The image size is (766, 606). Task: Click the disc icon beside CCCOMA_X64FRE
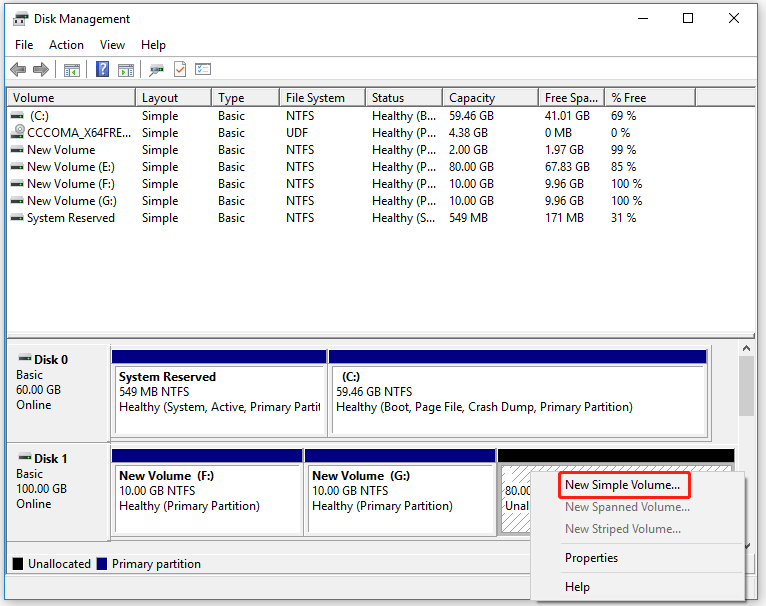pos(18,131)
